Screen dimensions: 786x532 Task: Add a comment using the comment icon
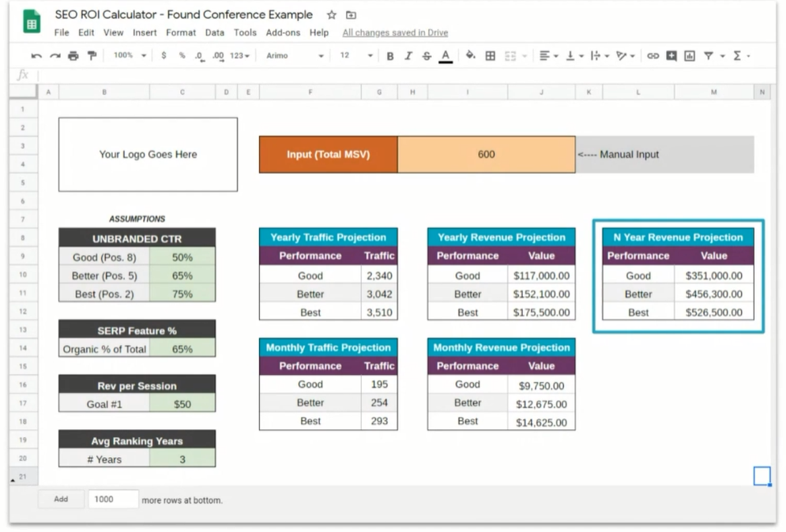tap(671, 56)
